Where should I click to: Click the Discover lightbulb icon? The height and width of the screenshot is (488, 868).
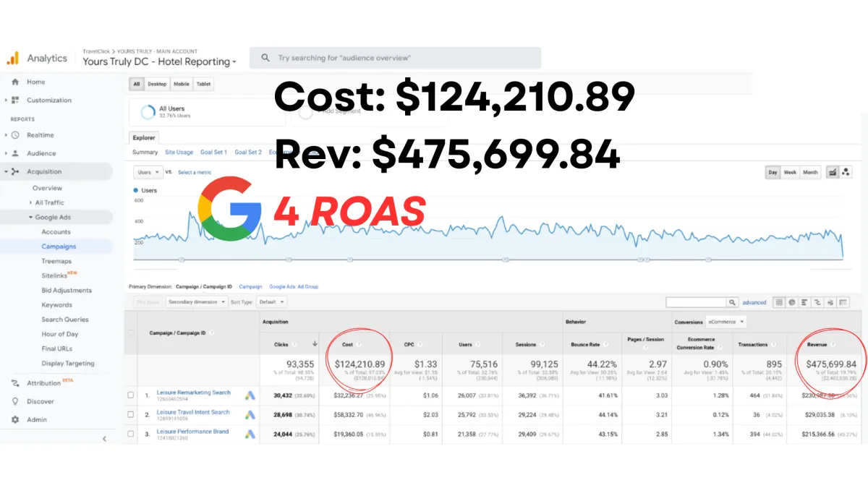pyautogui.click(x=15, y=401)
